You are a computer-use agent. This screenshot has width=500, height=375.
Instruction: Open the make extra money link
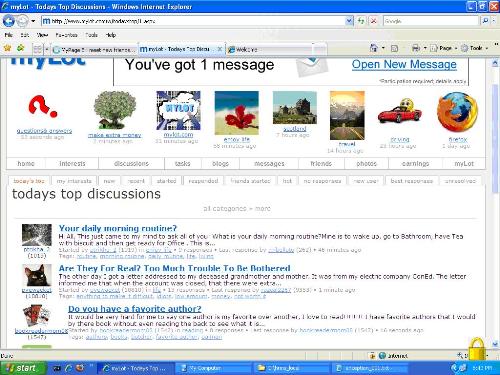(115, 135)
